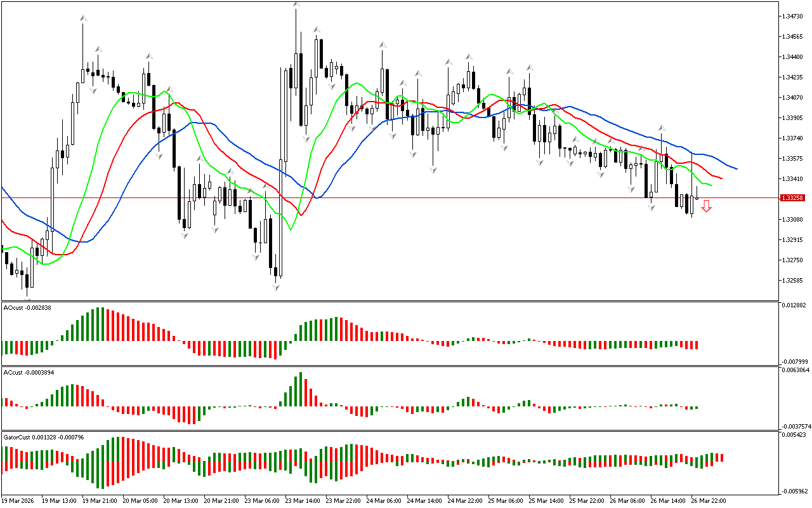This screenshot has height=508, width=812.
Task: Click the 1.34730 price scale label
Action: [793, 16]
